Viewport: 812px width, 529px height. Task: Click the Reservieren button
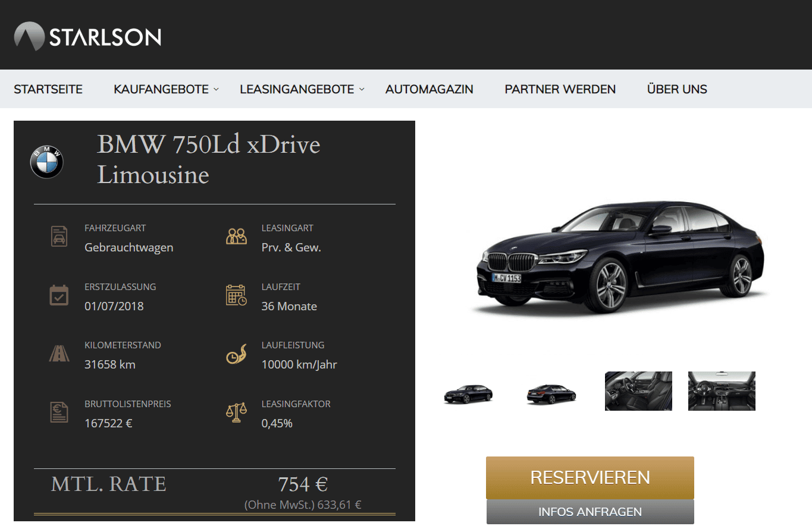point(590,477)
